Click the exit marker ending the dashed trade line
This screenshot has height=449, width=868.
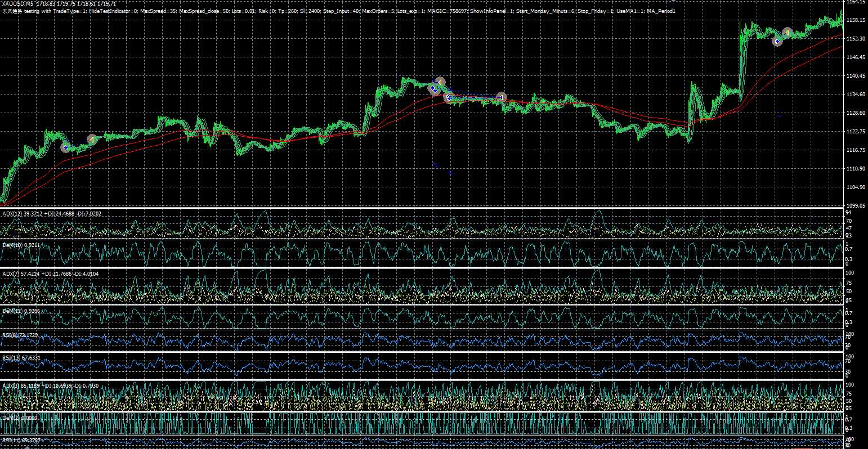[x=502, y=97]
